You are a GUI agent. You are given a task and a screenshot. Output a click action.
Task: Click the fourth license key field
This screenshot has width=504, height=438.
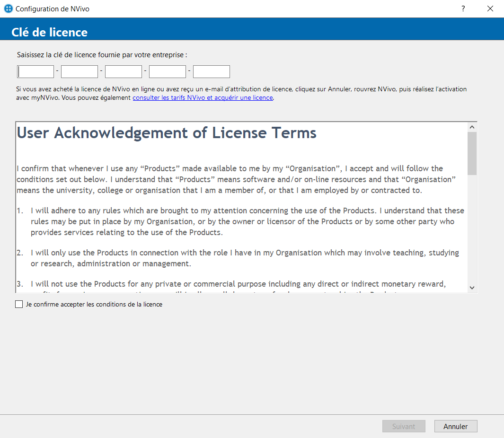click(168, 71)
